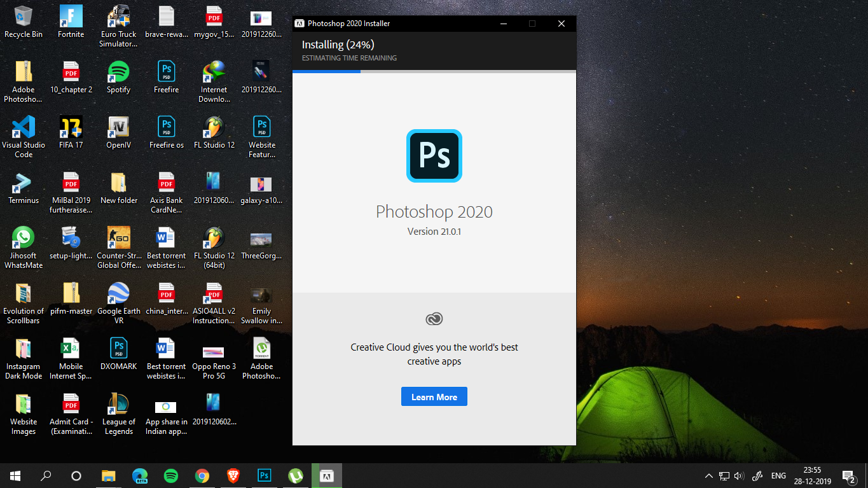Switch the ENG input language indicator
Screen dimensions: 868x488
[x=778, y=475]
